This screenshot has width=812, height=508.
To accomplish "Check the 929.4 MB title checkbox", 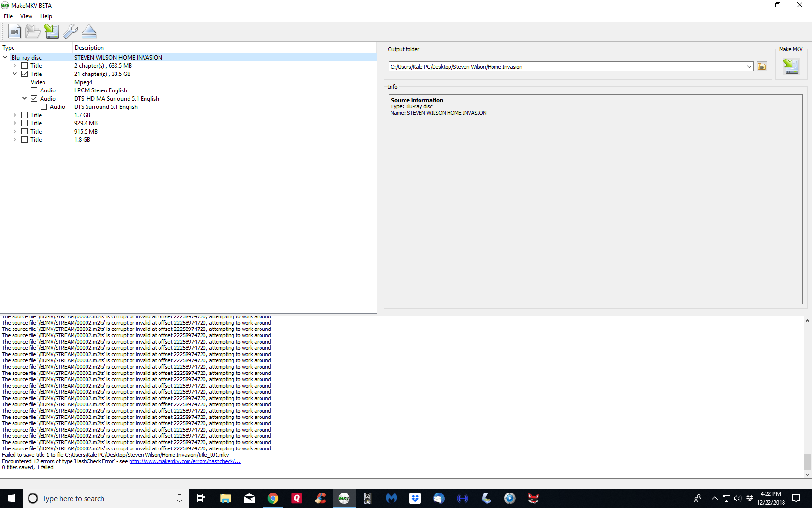I will point(25,123).
